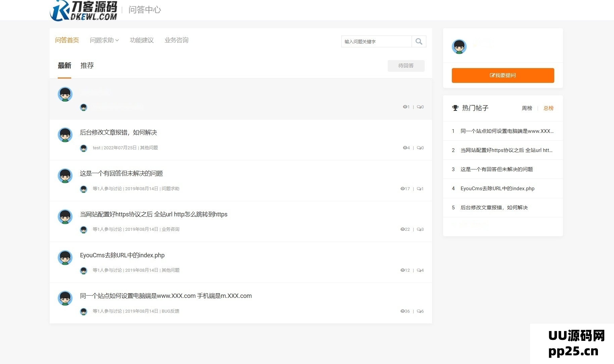Open the 推荐 tab
This screenshot has width=614, height=364.
[x=87, y=66]
